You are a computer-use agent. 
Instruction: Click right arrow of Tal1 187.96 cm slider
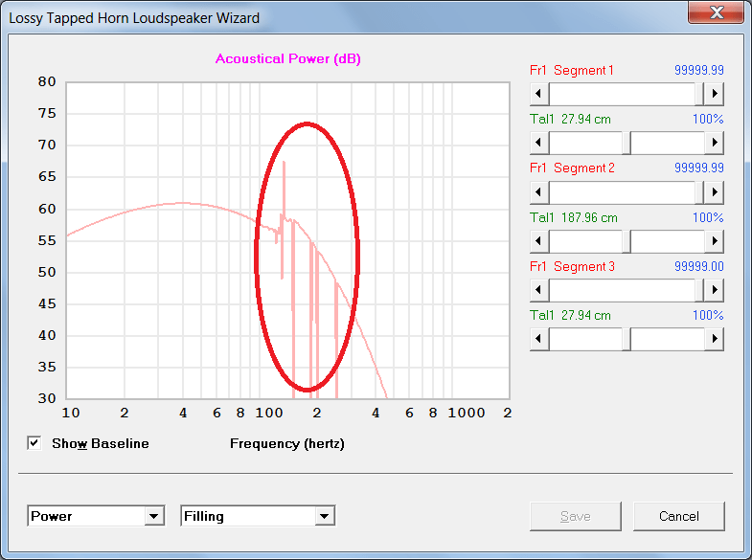tap(714, 241)
